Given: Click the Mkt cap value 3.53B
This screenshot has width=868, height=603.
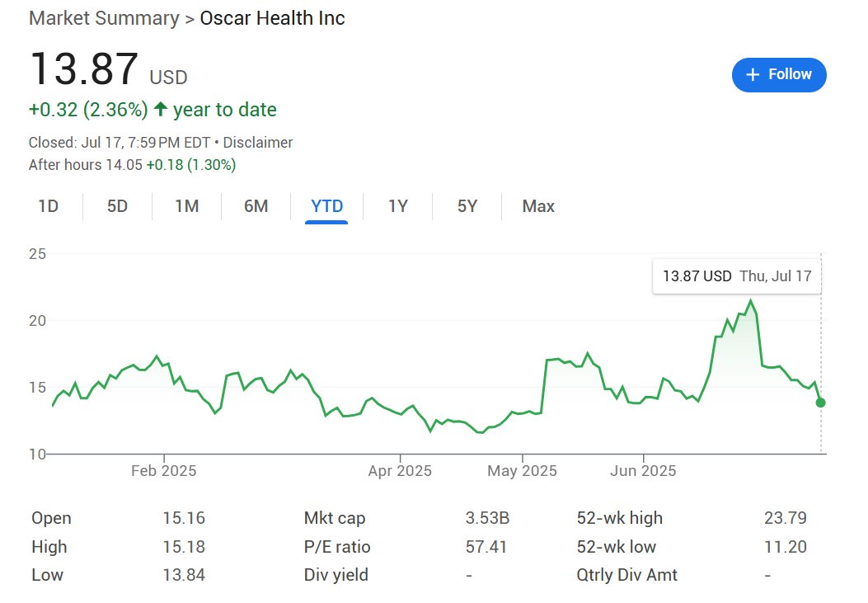Looking at the screenshot, I should 487,518.
